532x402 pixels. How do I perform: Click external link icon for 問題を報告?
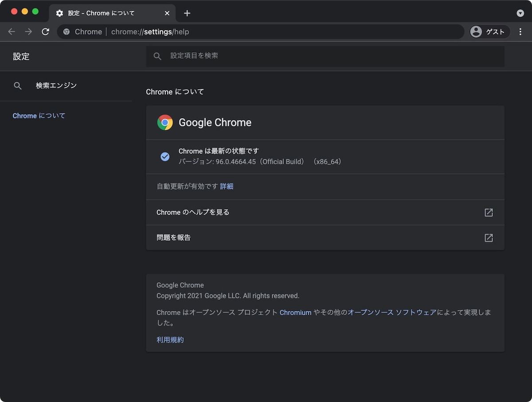tap(489, 238)
